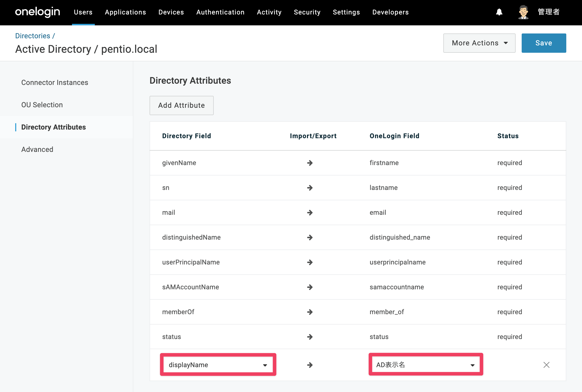Click the lastname OneLogin field
The image size is (582, 392).
(x=384, y=188)
